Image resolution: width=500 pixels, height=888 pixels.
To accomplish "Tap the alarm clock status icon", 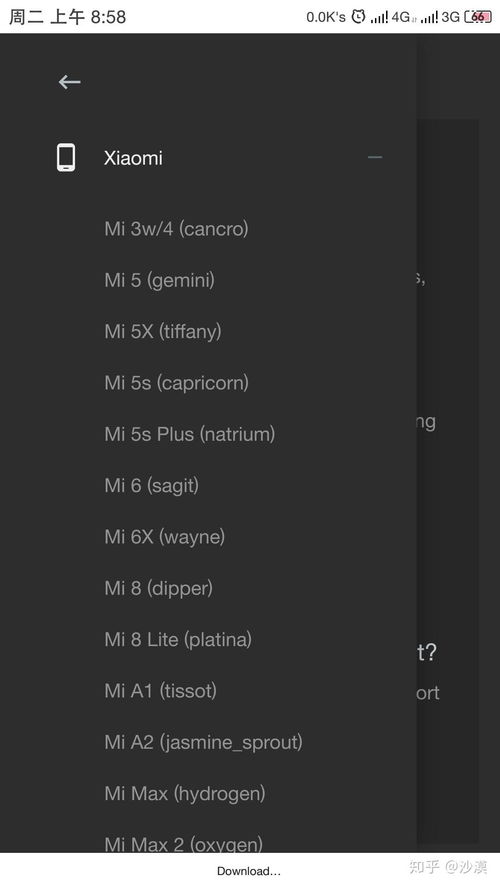I will click(358, 17).
